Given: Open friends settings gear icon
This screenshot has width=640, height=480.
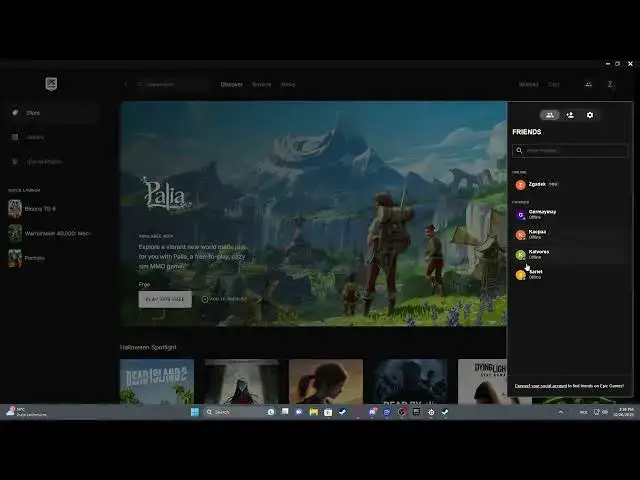Looking at the screenshot, I should point(590,115).
